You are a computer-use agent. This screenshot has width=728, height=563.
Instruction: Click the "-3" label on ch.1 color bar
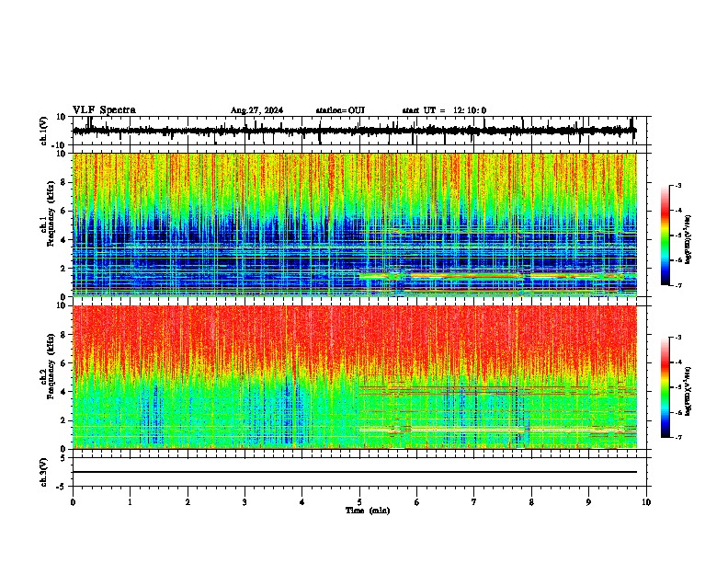click(x=678, y=185)
